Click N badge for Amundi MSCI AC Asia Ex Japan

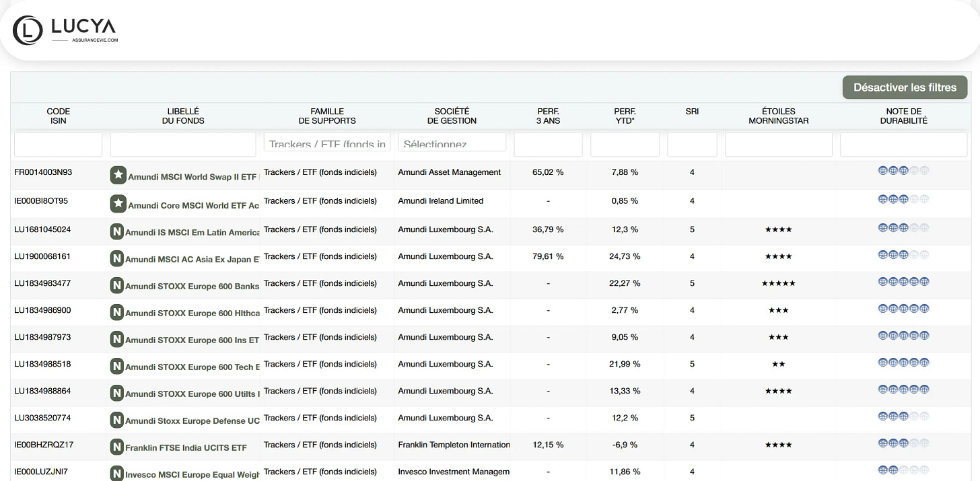[x=116, y=258]
